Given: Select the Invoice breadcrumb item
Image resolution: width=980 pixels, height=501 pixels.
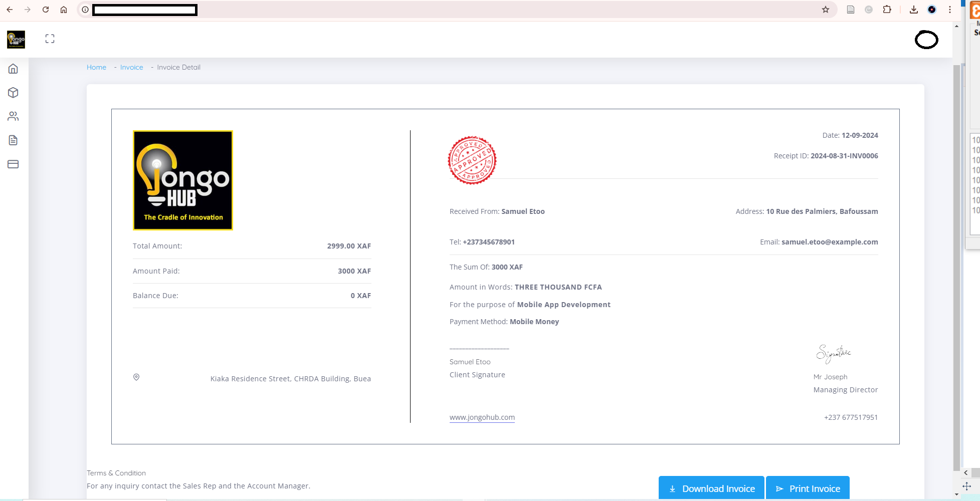Looking at the screenshot, I should 131,67.
